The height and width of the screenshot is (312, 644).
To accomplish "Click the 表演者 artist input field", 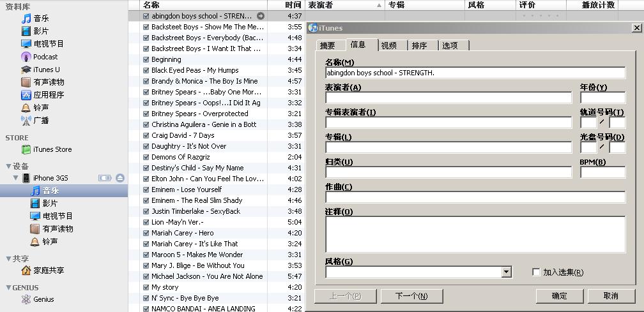I will (x=448, y=98).
